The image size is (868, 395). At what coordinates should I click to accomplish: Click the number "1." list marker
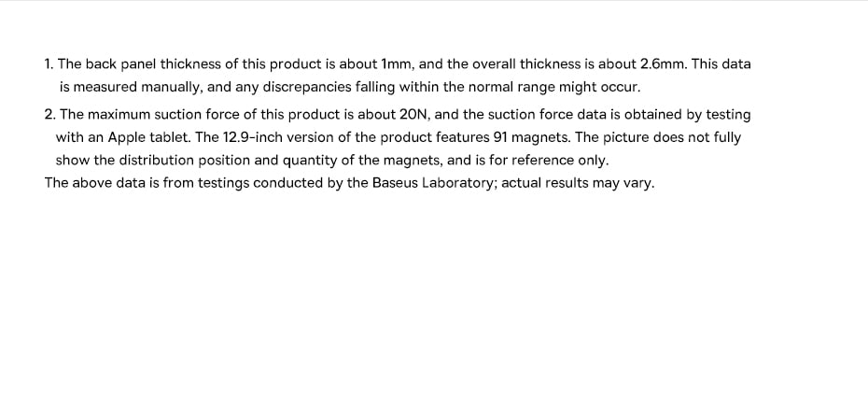coord(49,63)
